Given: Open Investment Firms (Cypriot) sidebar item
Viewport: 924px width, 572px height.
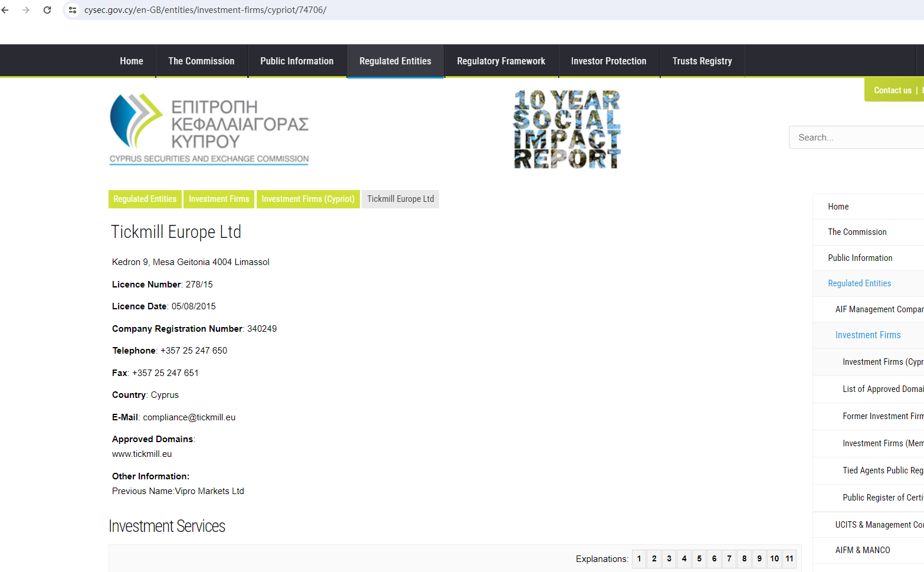Looking at the screenshot, I should coord(869,362).
